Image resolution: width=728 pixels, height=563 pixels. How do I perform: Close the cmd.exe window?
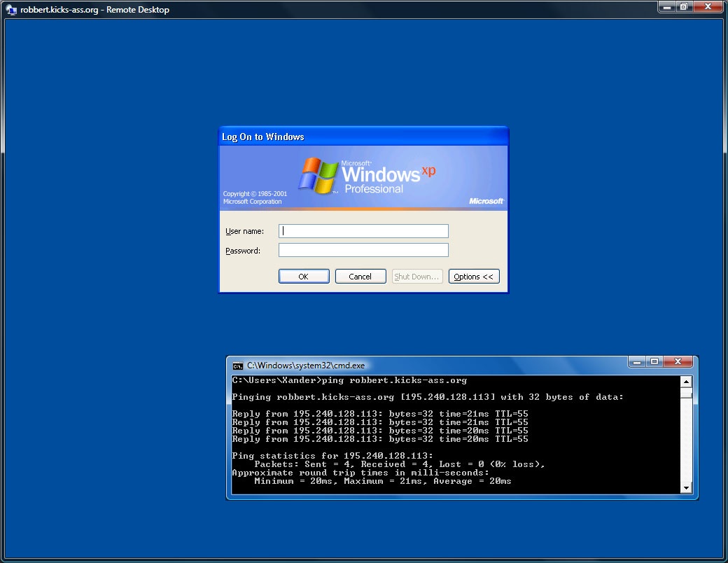coord(678,362)
